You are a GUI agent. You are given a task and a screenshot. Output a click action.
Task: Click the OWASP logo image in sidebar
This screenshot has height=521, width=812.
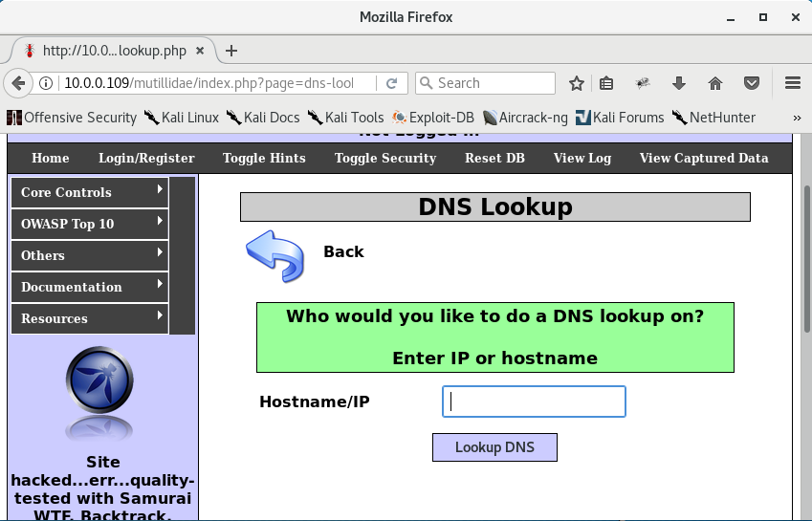(x=99, y=380)
